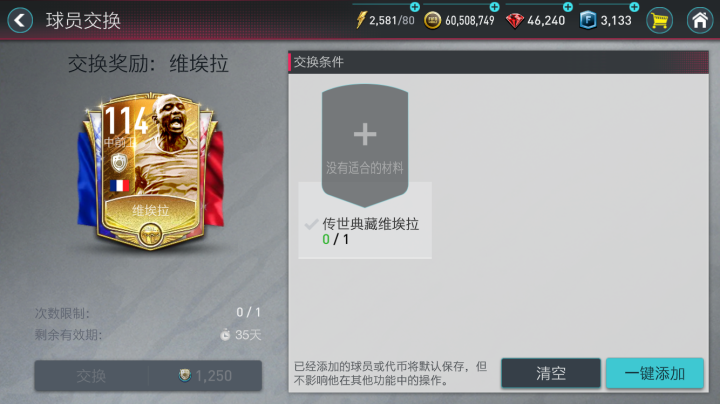
Task: Add F points with plus above 3,133
Action: pos(634,6)
